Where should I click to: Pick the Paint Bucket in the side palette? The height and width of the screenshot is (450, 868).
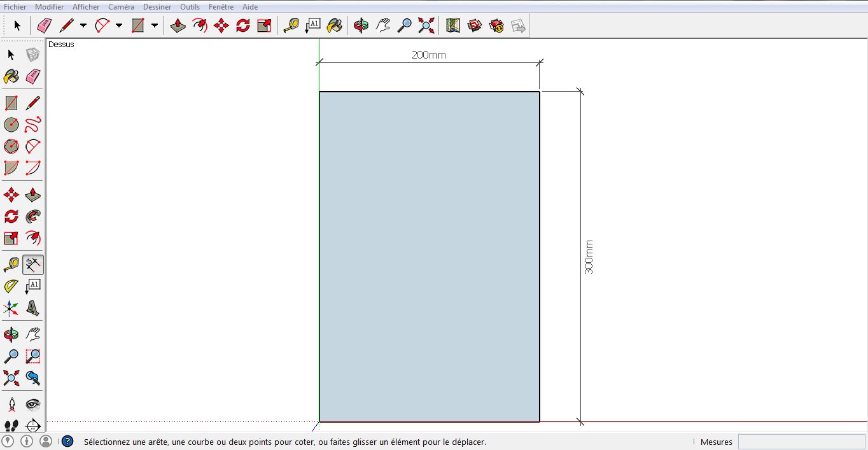coord(11,77)
